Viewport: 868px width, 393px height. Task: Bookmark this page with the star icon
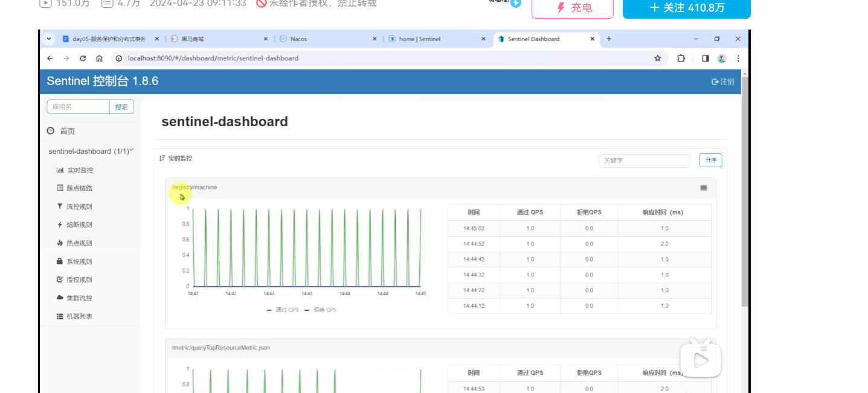coord(657,59)
